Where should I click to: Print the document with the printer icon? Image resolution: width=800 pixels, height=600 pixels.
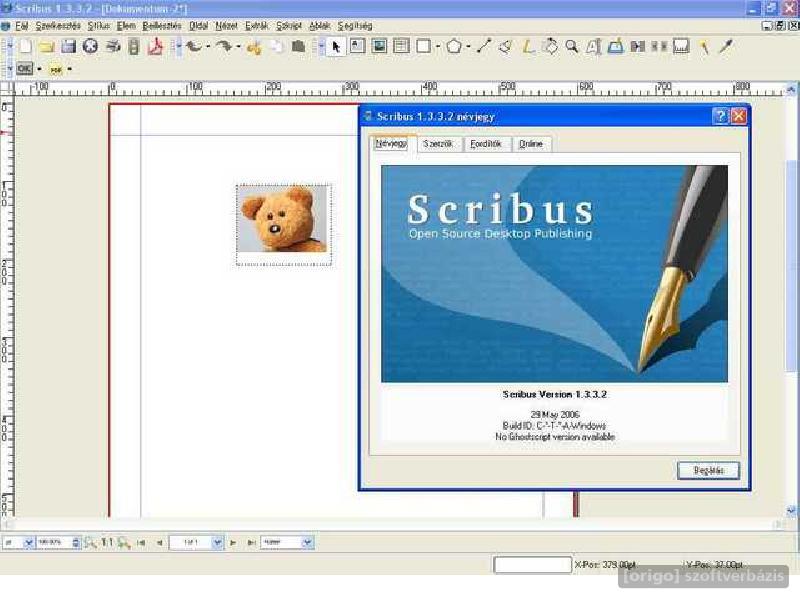click(x=113, y=47)
